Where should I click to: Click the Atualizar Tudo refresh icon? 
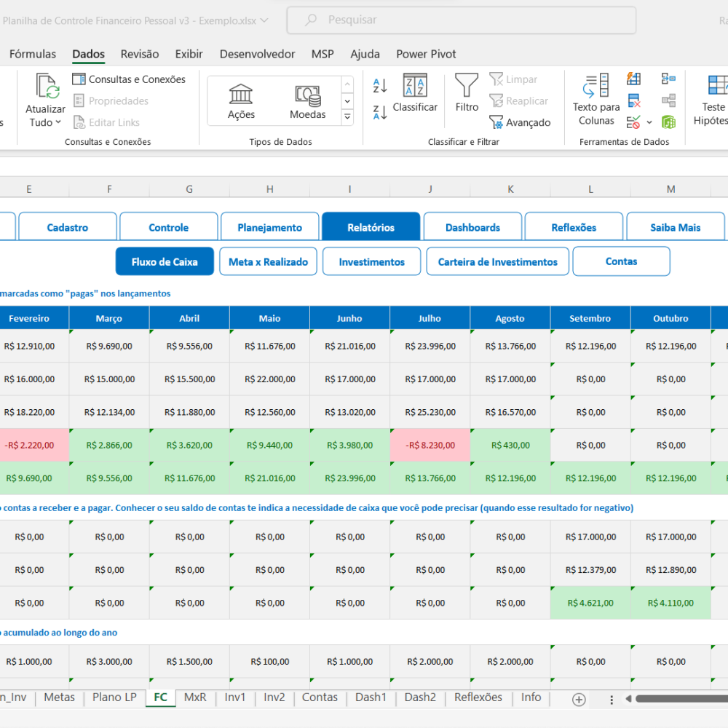[x=48, y=86]
